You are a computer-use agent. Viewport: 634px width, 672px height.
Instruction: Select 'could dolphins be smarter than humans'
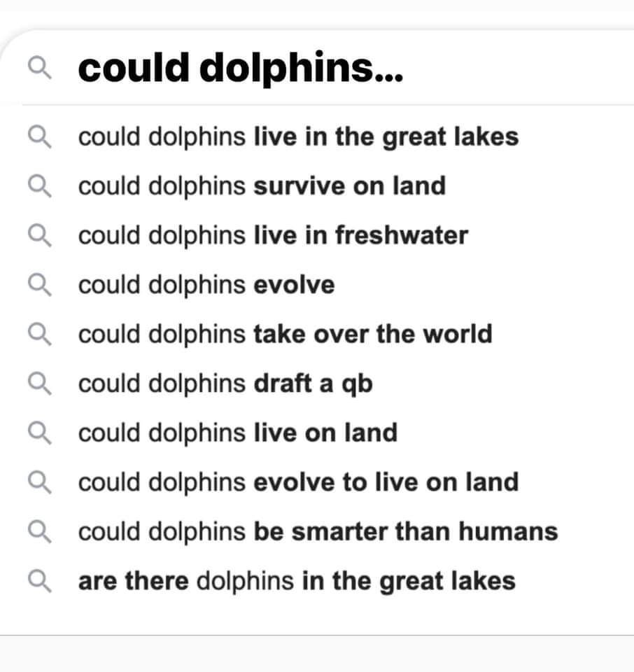pyautogui.click(x=318, y=532)
